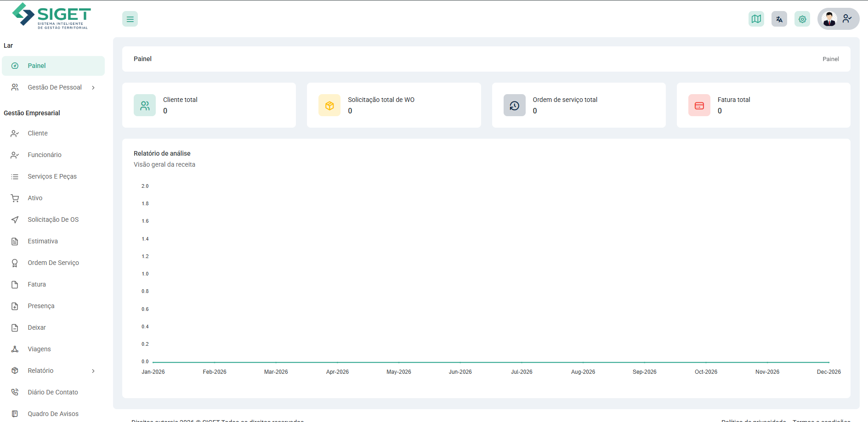868x422 pixels.
Task: Click the Painel breadcrumb on the right
Action: point(830,59)
